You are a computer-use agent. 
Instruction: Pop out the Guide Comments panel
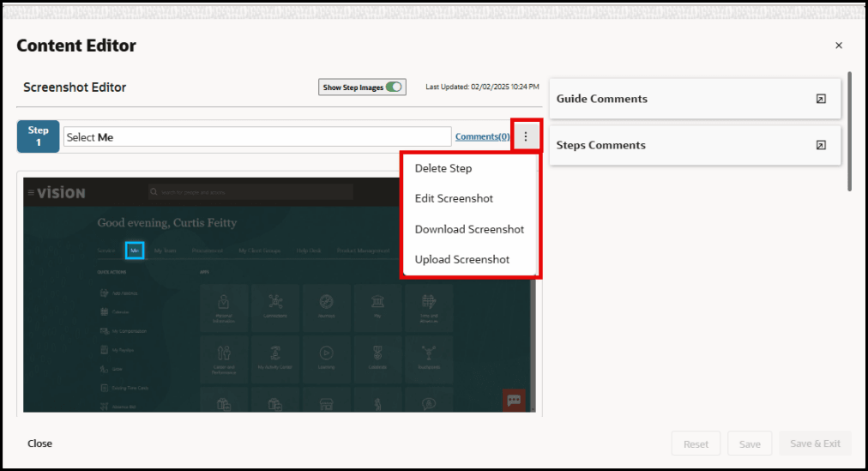821,99
